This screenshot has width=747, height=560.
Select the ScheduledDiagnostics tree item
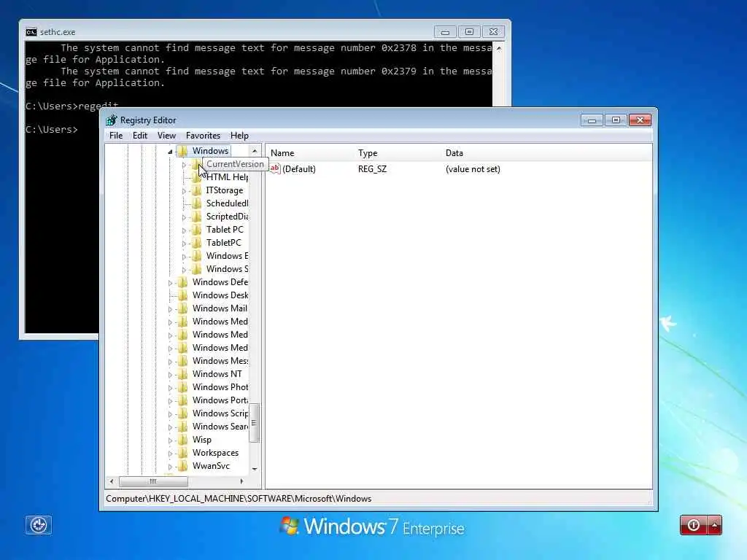(x=227, y=204)
